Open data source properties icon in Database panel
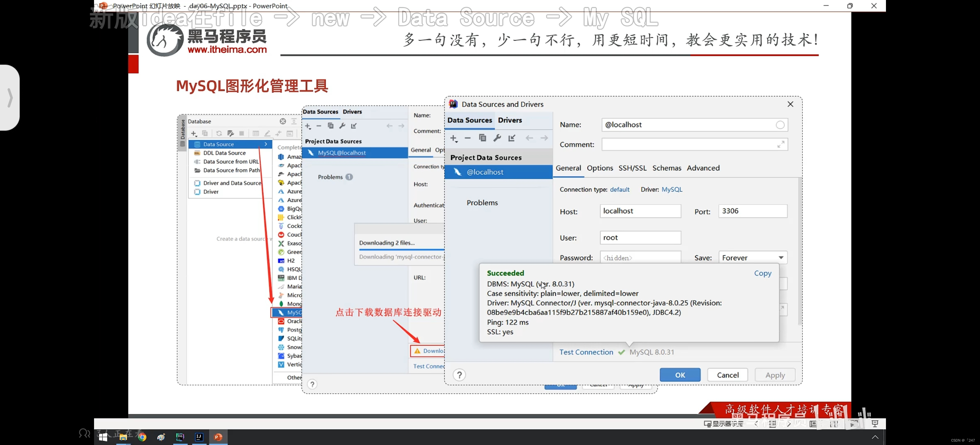This screenshot has height=445, width=980. [x=230, y=133]
